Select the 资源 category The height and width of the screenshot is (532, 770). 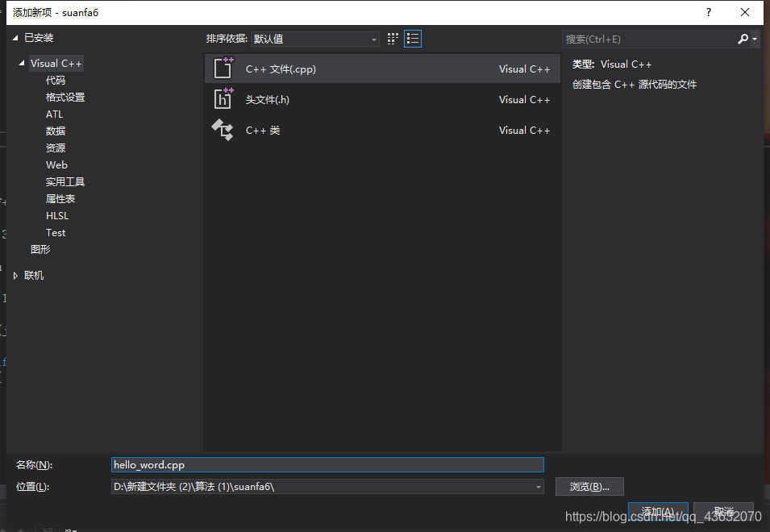point(56,148)
